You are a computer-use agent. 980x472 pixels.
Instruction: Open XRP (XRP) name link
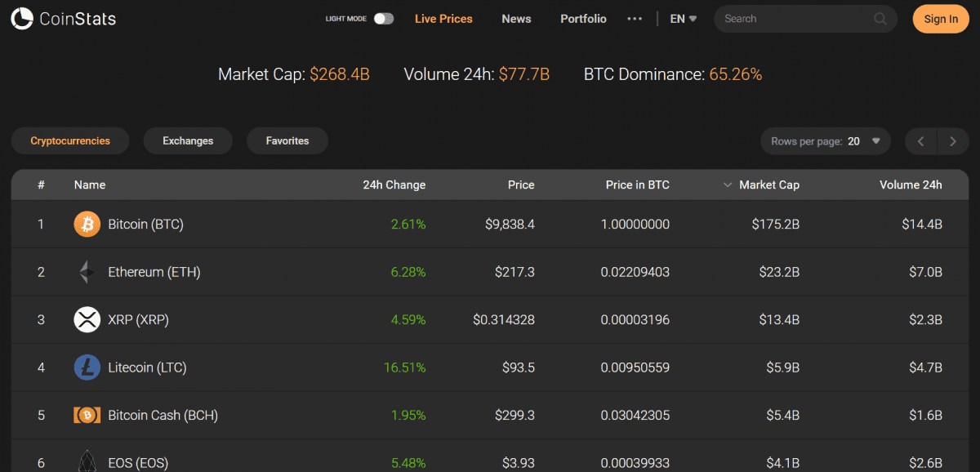(x=138, y=319)
